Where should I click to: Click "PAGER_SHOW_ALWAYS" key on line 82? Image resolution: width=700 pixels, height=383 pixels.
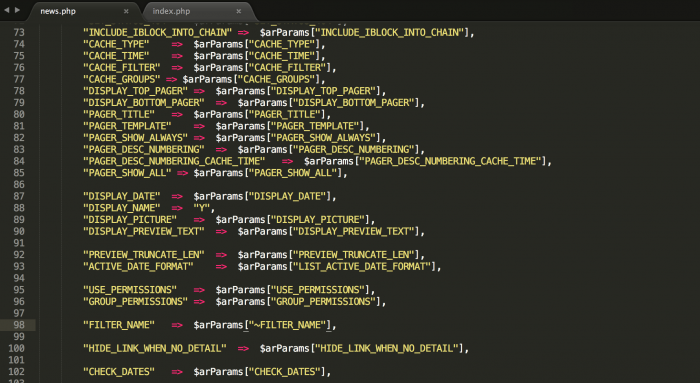[x=135, y=137]
